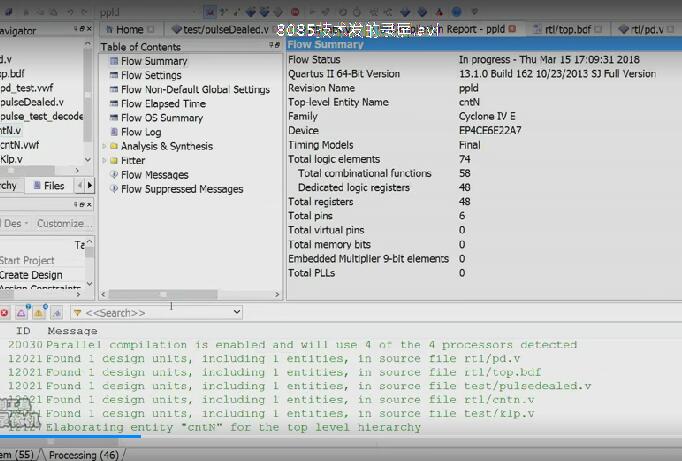The width and height of the screenshot is (682, 461).
Task: Close the Project Navigator panel
Action: click(x=89, y=29)
